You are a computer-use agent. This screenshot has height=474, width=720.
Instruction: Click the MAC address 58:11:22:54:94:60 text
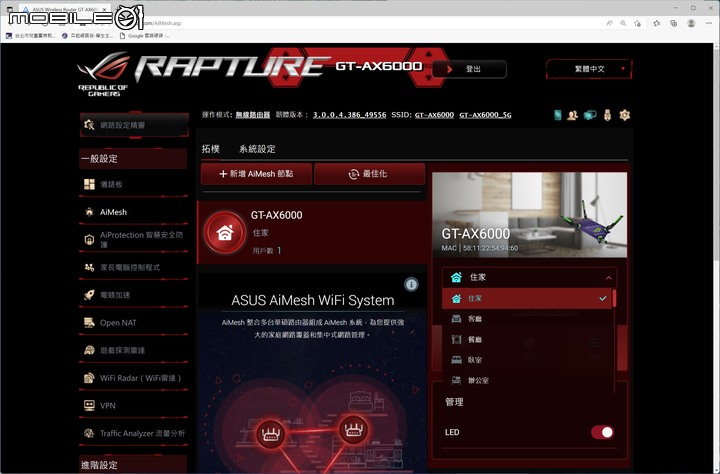(490, 248)
